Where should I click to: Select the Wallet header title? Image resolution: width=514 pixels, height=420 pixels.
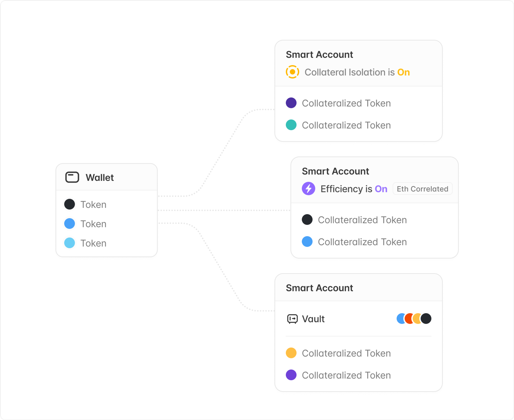(100, 178)
